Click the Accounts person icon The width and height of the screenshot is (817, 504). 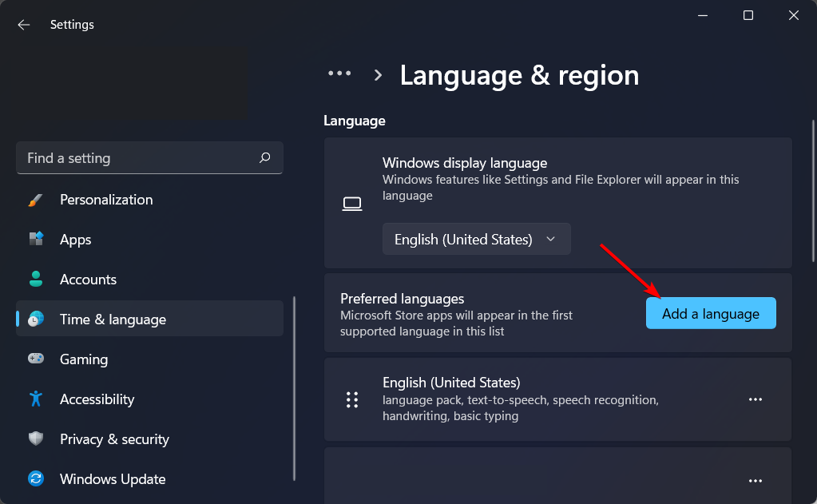point(35,279)
